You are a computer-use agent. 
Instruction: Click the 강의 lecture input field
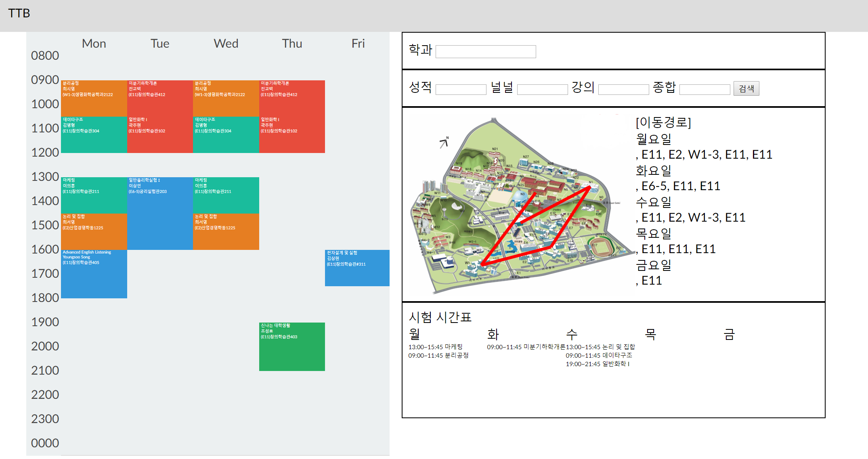pos(623,89)
